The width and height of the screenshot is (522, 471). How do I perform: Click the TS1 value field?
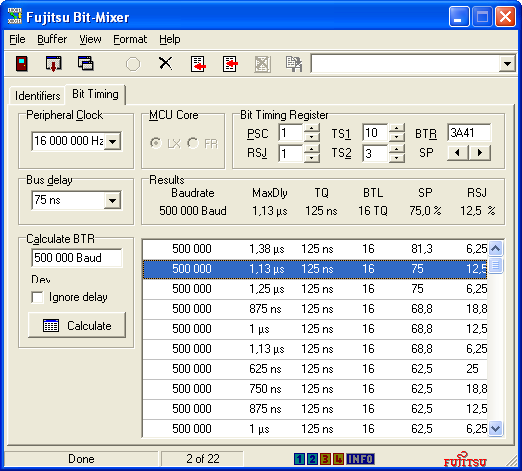(375, 133)
